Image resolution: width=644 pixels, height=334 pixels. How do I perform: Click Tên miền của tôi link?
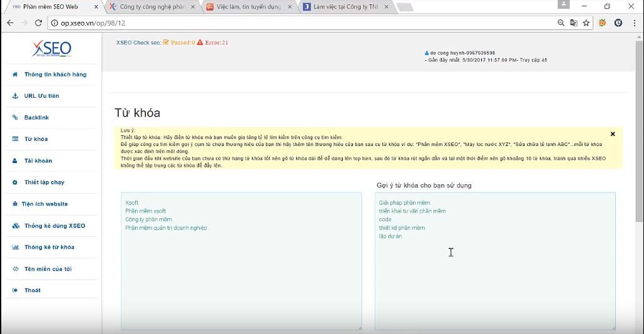click(x=48, y=269)
